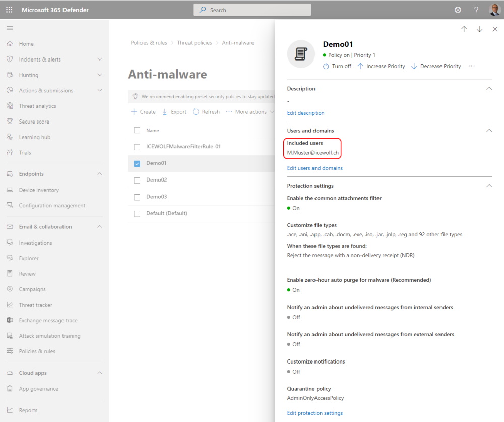Image resolution: width=504 pixels, height=422 pixels.
Task: Open the help question mark icon
Action: tap(476, 10)
